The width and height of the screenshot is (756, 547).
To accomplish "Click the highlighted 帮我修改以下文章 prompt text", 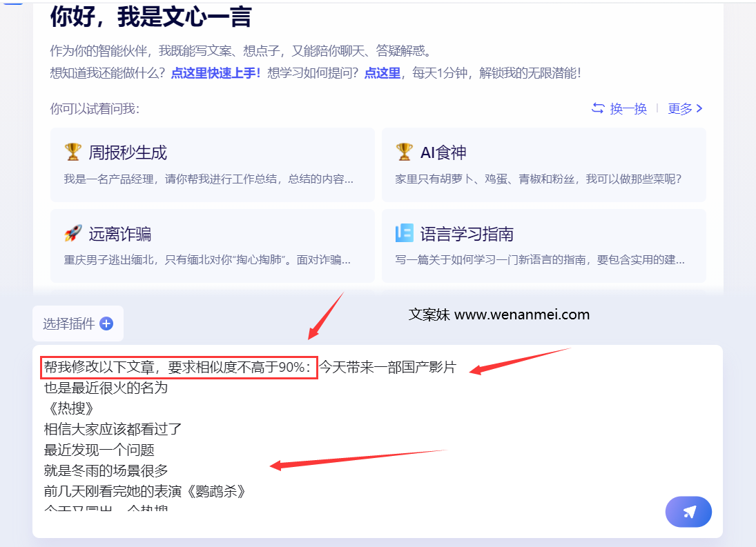I will pyautogui.click(x=176, y=367).
